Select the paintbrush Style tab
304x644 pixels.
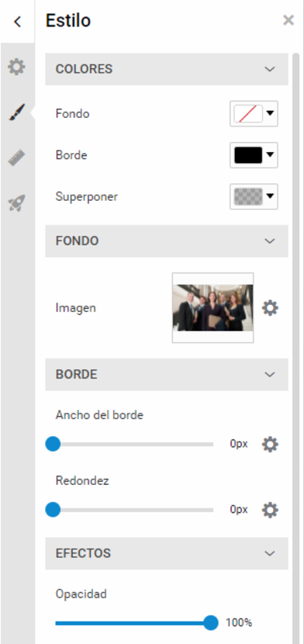16,113
